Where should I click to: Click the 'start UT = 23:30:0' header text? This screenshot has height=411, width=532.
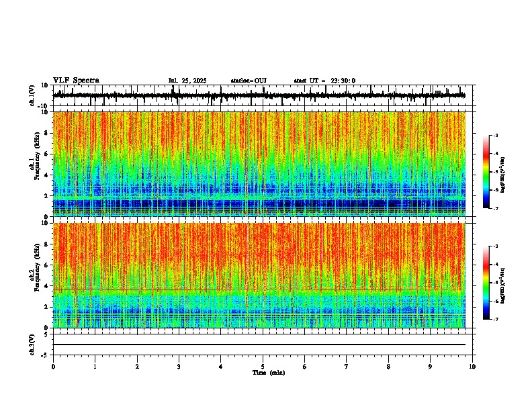point(324,81)
